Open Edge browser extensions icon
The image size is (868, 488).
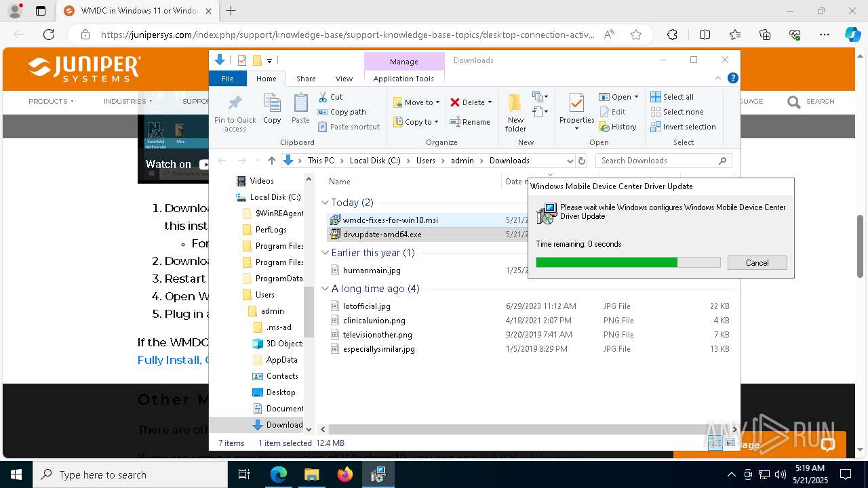click(672, 35)
